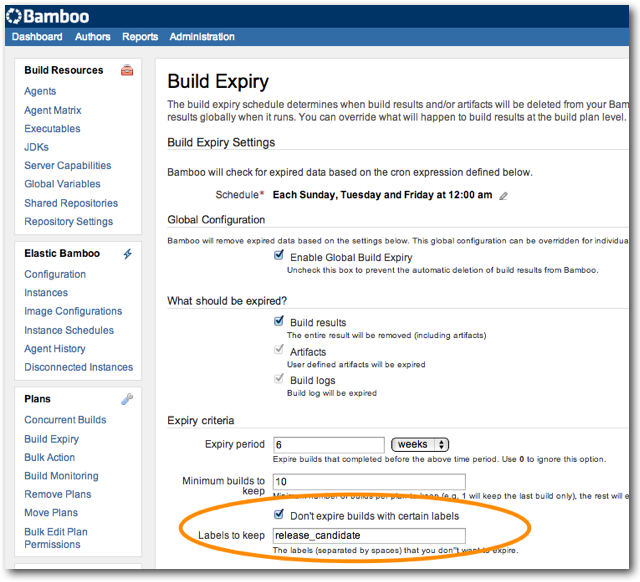The width and height of the screenshot is (640, 582).
Task: Toggle the Artifacts checkbox
Action: [279, 349]
